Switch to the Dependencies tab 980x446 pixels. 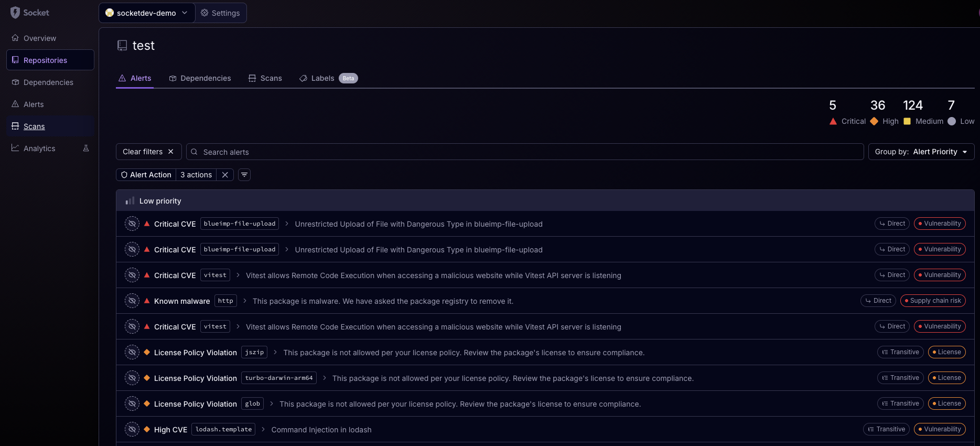(200, 78)
